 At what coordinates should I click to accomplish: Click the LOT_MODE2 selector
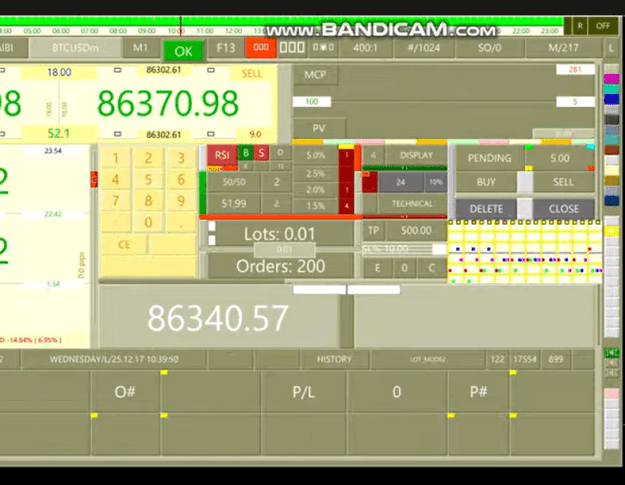pyautogui.click(x=427, y=359)
